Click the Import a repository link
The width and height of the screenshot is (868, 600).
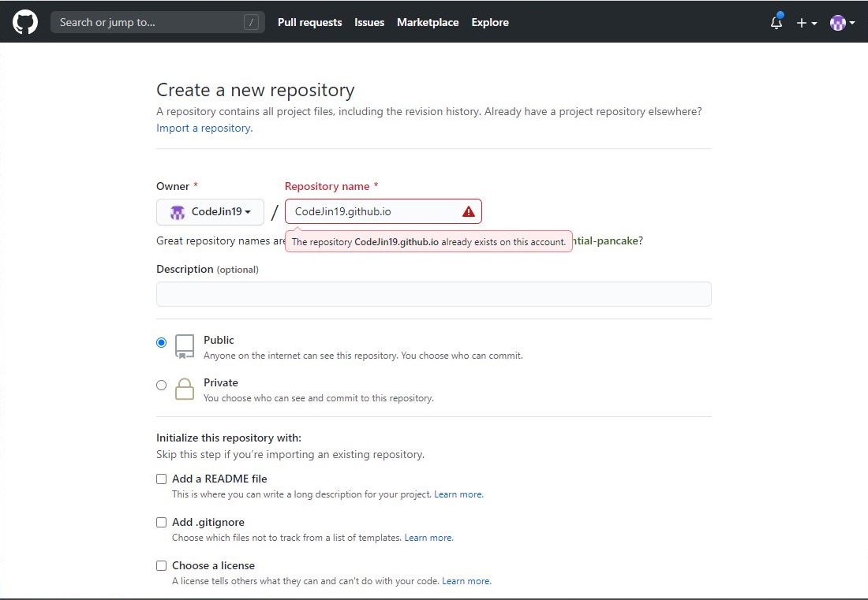click(x=204, y=128)
